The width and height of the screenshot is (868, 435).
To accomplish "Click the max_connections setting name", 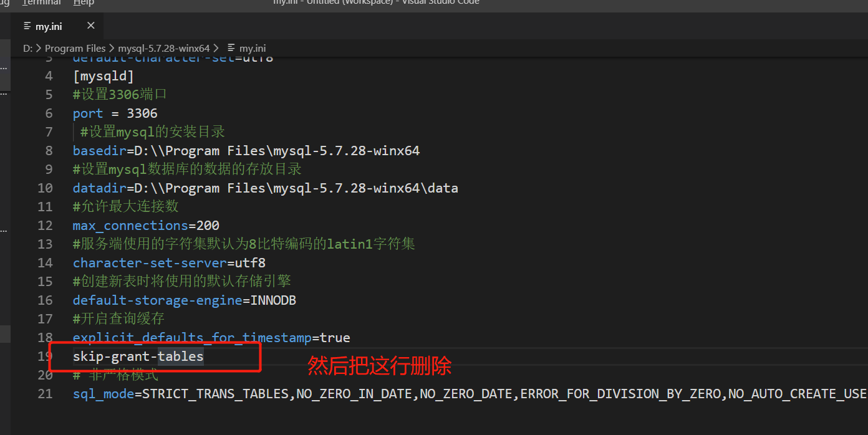I will coord(130,226).
